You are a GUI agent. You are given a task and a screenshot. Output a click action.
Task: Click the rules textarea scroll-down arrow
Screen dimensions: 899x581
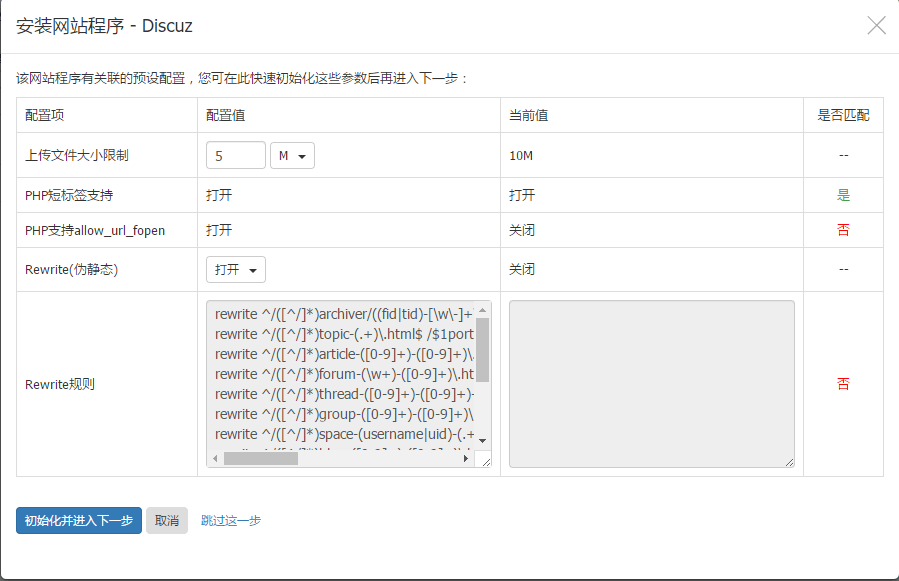[483, 441]
